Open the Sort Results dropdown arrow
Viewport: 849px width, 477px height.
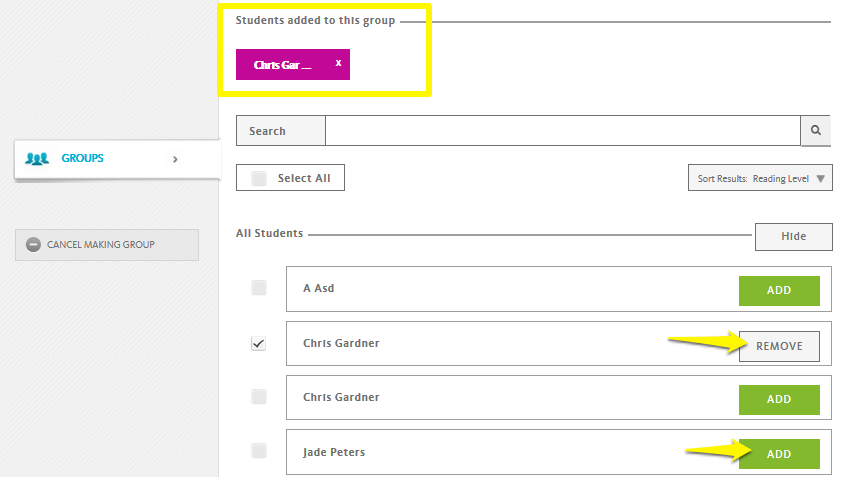821,179
